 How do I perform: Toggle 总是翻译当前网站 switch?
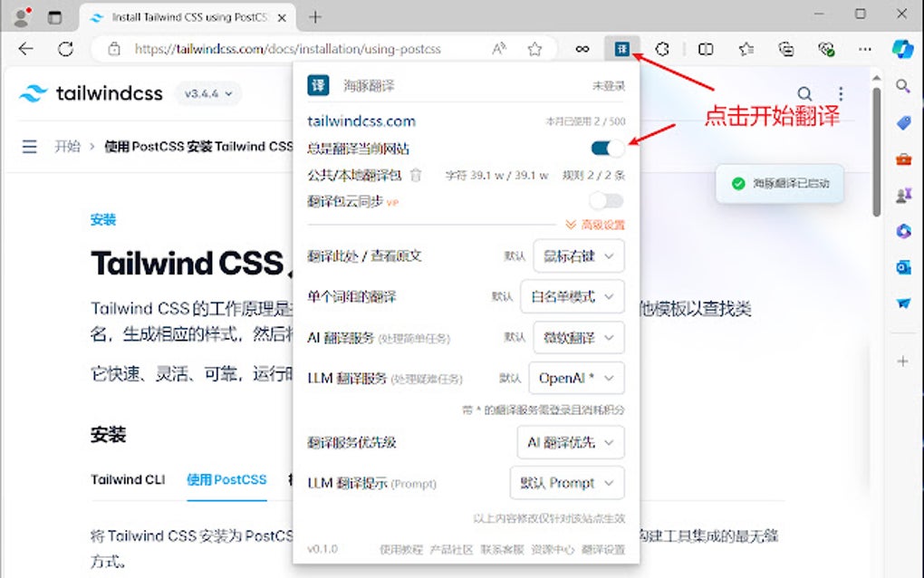tap(608, 149)
